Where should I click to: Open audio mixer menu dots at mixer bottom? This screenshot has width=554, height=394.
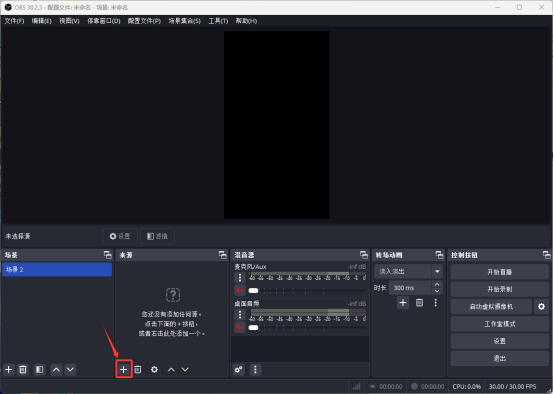coord(255,370)
